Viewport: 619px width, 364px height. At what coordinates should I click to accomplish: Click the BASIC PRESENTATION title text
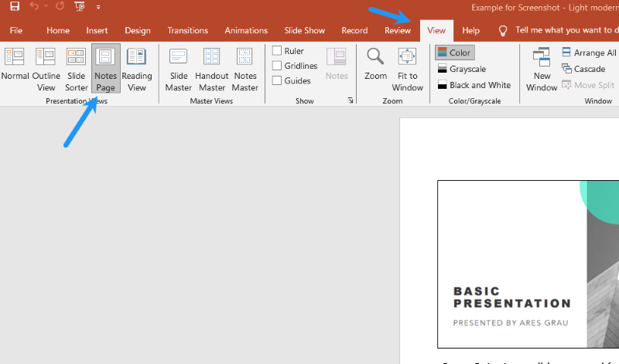point(512,297)
